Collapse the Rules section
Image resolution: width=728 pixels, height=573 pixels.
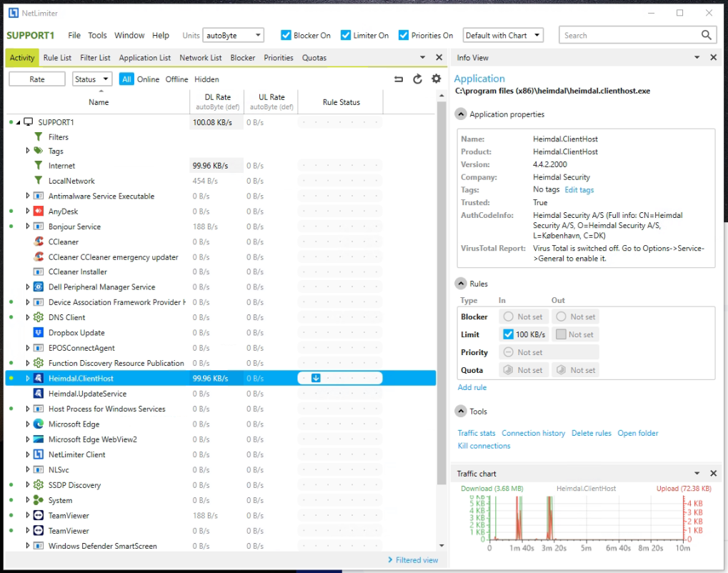(x=461, y=284)
